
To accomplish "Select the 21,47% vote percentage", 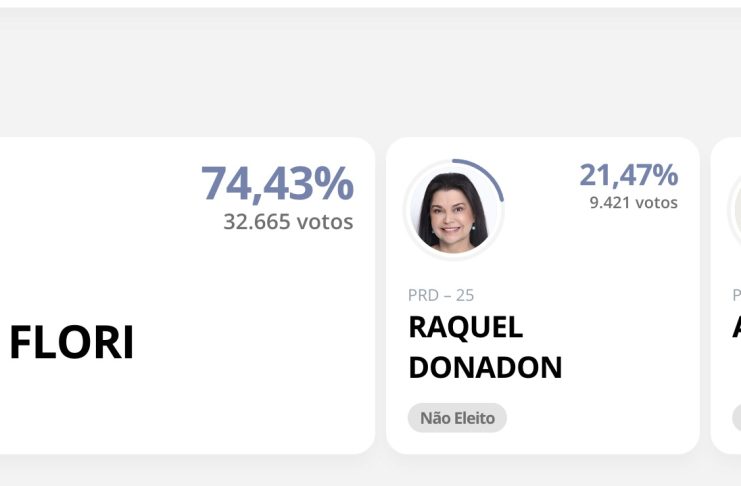I will pos(628,175).
